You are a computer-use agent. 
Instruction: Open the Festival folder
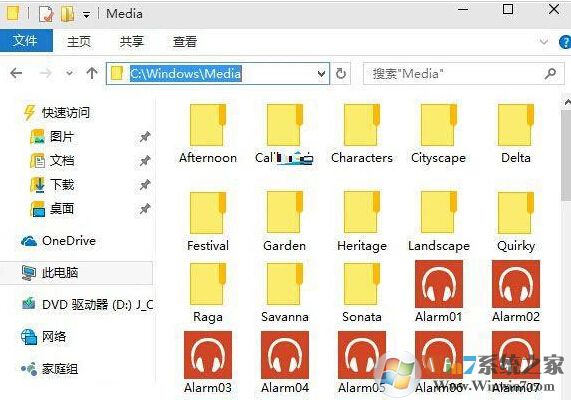pos(208,221)
